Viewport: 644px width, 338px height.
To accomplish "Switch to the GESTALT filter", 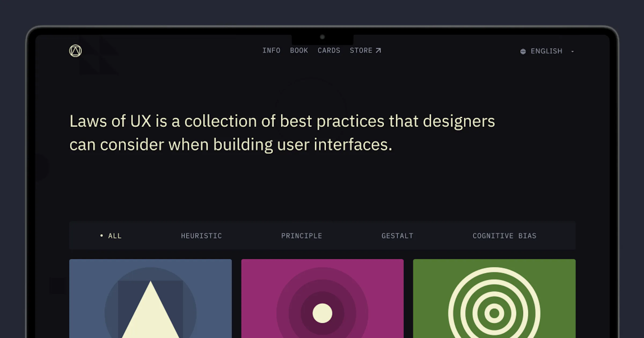I will point(397,236).
